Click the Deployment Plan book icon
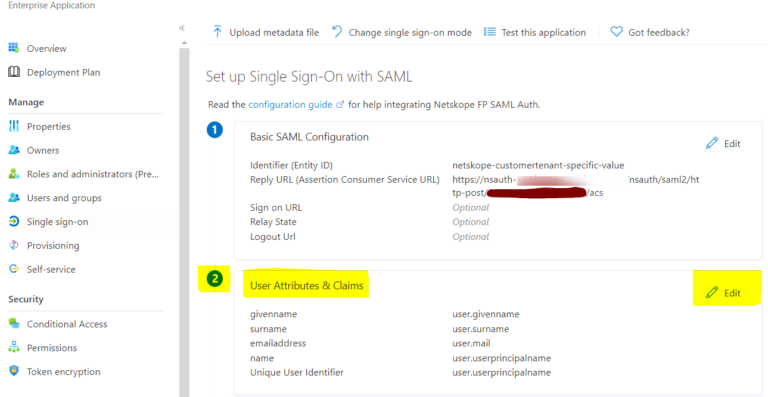 coord(14,72)
